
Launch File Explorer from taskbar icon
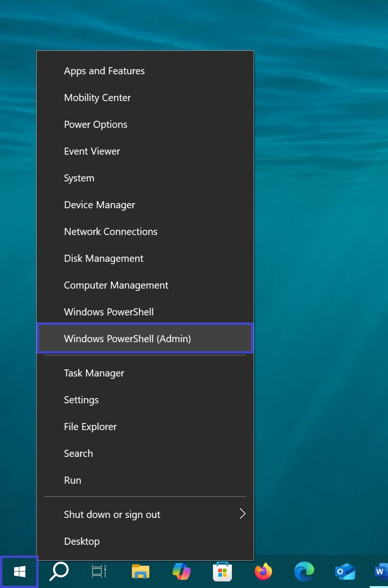140,572
